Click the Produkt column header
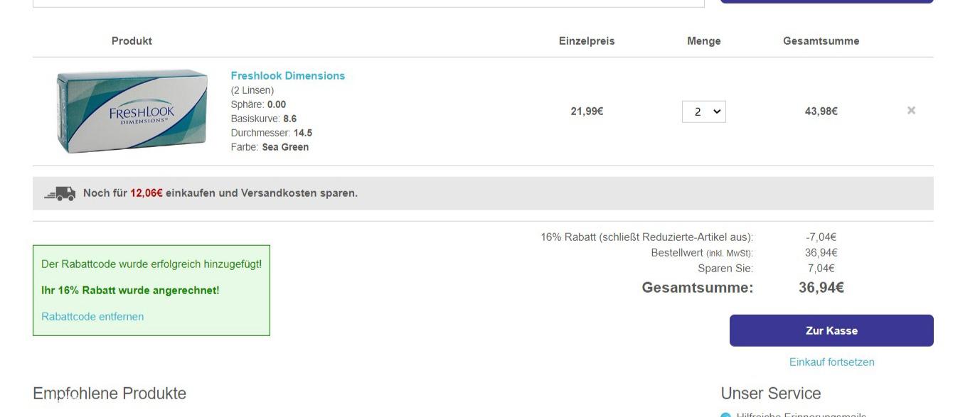Viewport: 980px width, 417px height. point(132,41)
